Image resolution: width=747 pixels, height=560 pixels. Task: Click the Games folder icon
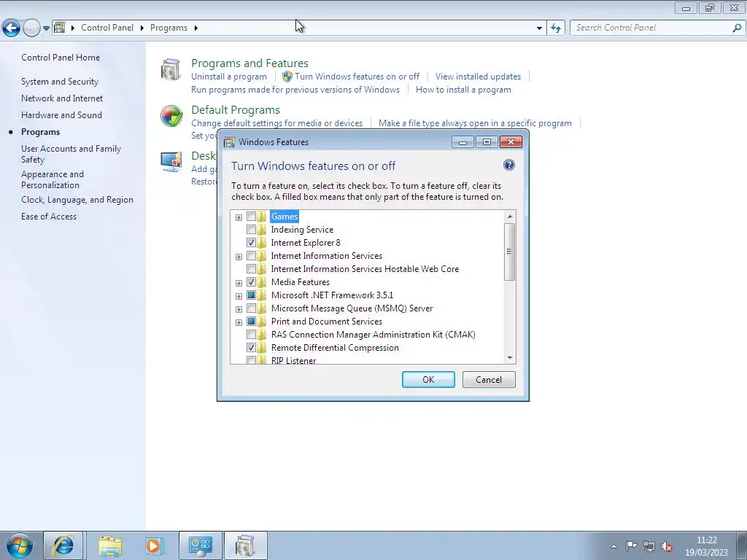click(x=262, y=216)
